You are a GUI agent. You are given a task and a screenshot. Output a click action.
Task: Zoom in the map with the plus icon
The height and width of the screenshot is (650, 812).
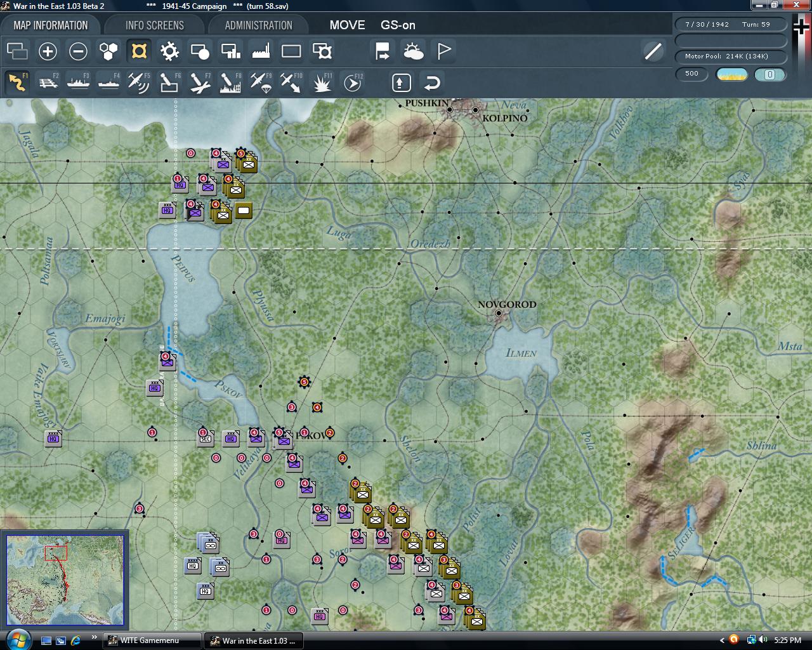point(48,51)
